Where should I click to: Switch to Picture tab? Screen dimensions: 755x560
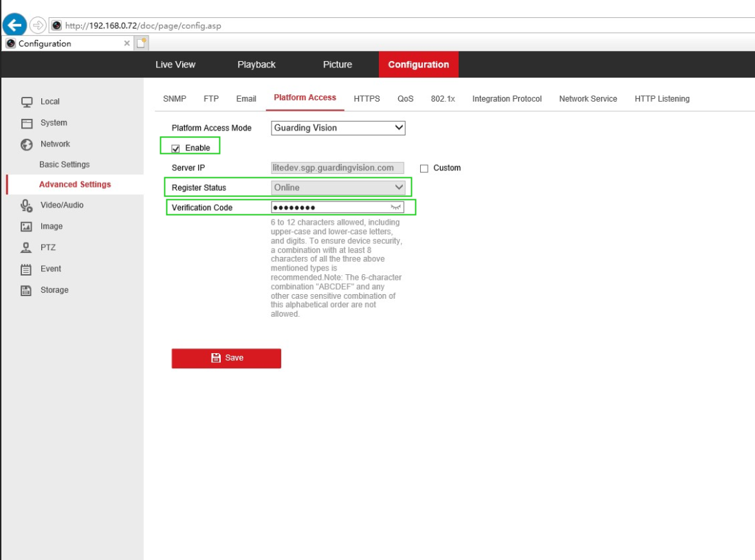click(338, 65)
